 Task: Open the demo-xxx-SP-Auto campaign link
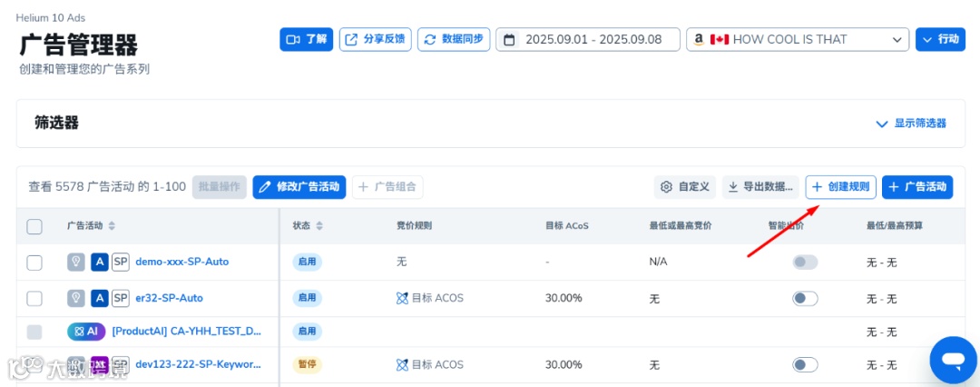[x=181, y=263]
